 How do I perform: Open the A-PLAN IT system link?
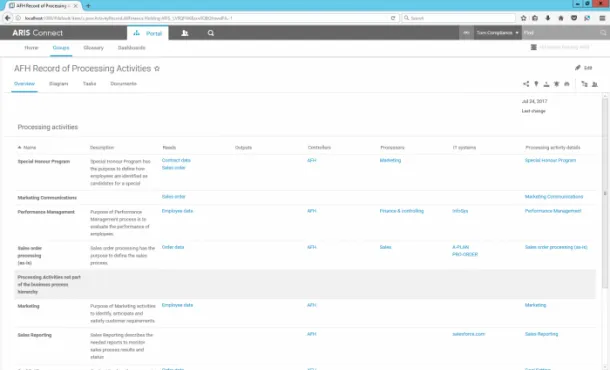click(x=461, y=247)
